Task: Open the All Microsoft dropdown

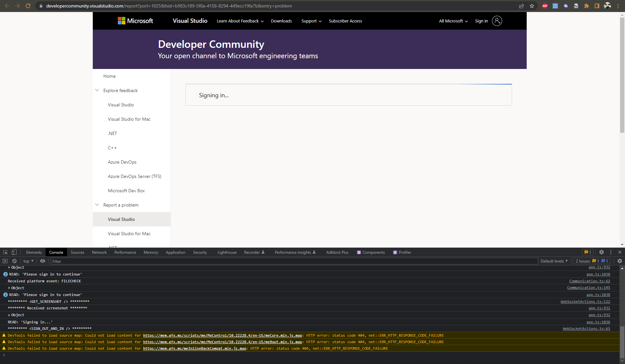Action: tap(453, 21)
